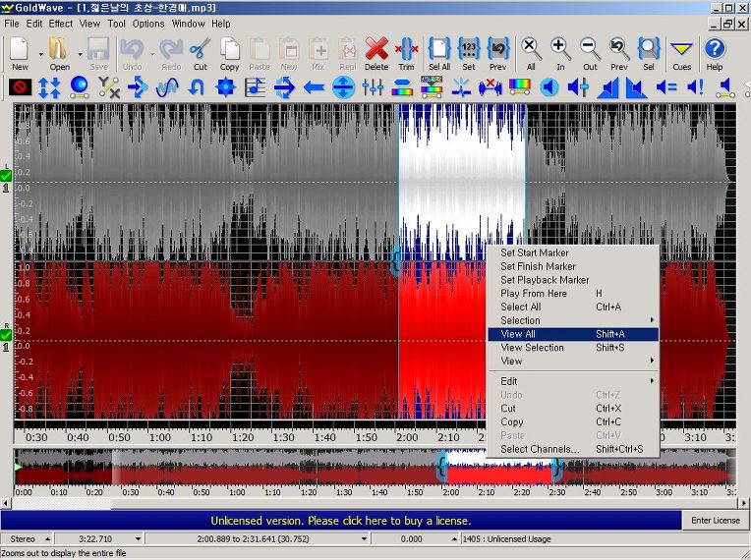The height and width of the screenshot is (560, 751).
Task: Toggle the right channel green checkbox
Action: 6,336
